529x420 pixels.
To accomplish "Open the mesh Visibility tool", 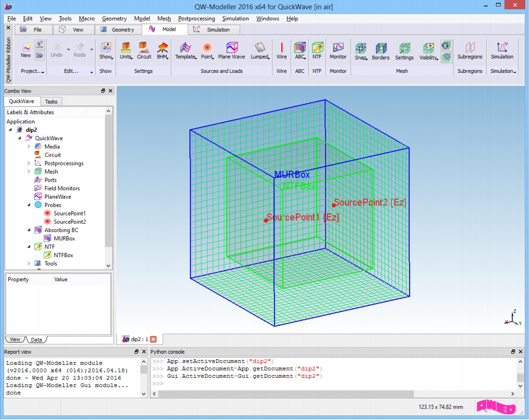I will pos(429,51).
